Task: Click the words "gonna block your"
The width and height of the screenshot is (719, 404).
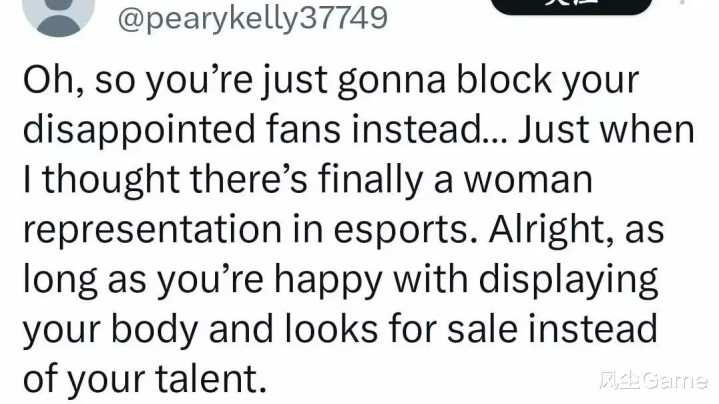Action: 488,81
